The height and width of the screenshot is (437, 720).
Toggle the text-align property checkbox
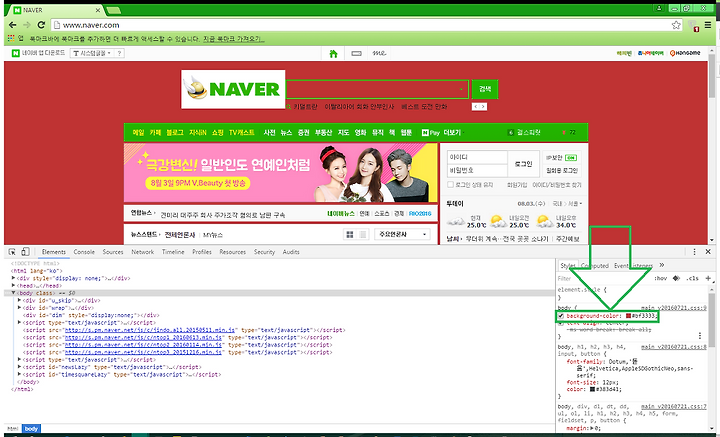click(561, 323)
